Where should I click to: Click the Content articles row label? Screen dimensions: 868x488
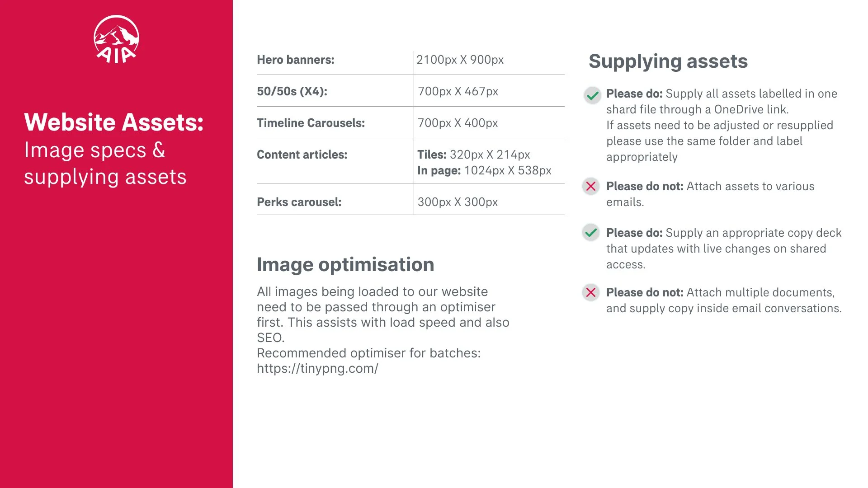pyautogui.click(x=302, y=155)
